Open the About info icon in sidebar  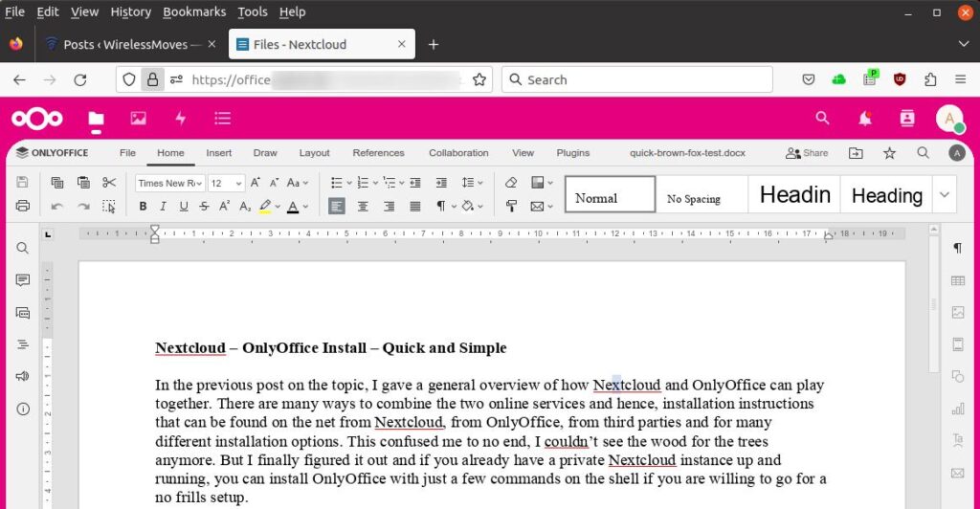point(23,409)
